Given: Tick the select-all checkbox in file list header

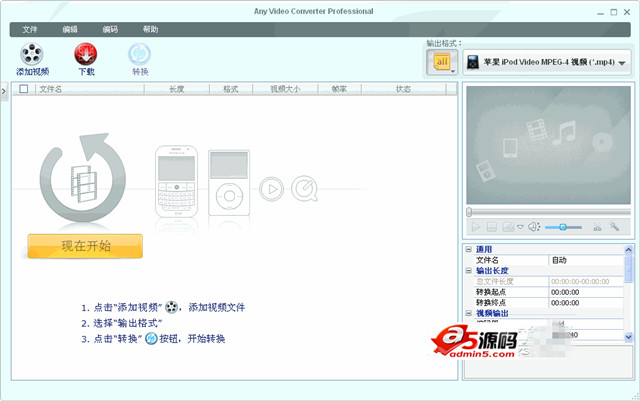Looking at the screenshot, I should [24, 89].
